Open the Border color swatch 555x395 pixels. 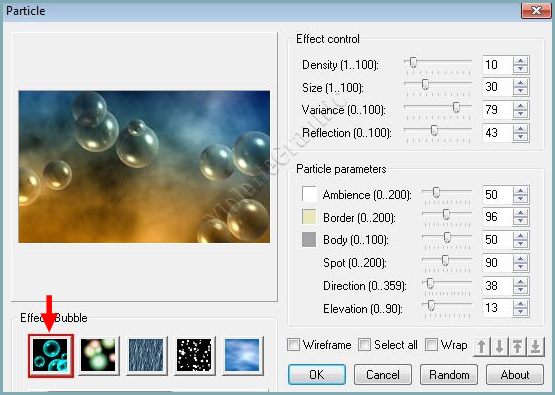[309, 217]
